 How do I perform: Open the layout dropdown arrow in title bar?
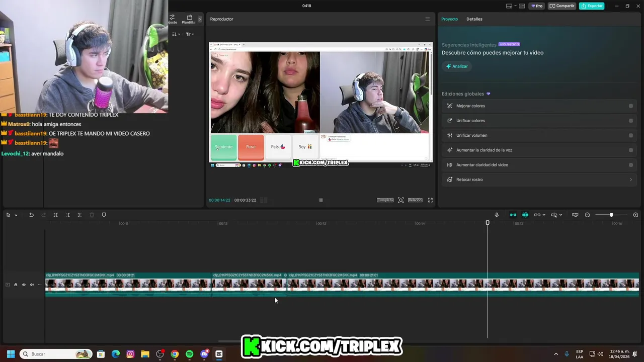pyautogui.click(x=515, y=6)
